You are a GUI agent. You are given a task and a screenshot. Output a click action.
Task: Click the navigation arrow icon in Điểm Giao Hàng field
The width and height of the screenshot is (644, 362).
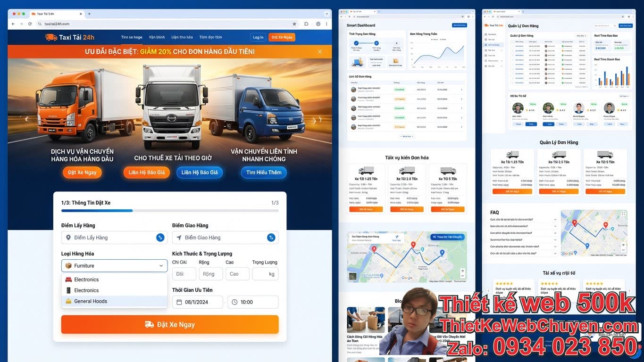click(179, 237)
